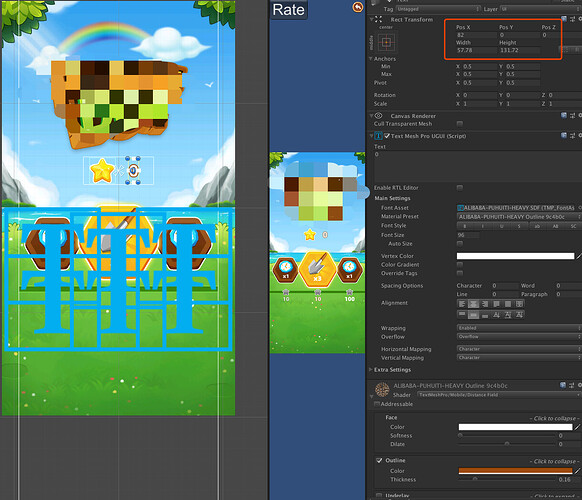582x500 pixels.
Task: Toggle lowercase 'ab' font style button
Action: [537, 226]
